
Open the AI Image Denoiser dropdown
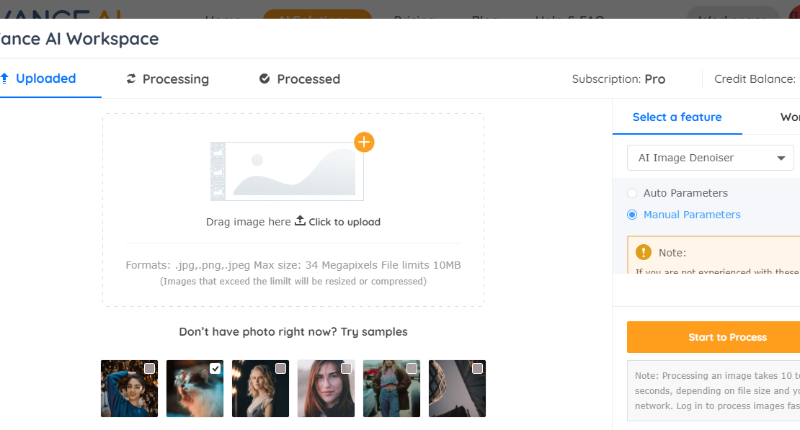pos(710,158)
